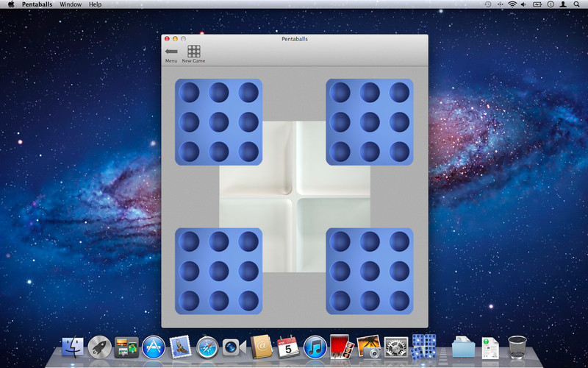Screen dimensions: 588x368
Task: Select bottom-right board's upper-left corner hole
Action: pos(340,241)
